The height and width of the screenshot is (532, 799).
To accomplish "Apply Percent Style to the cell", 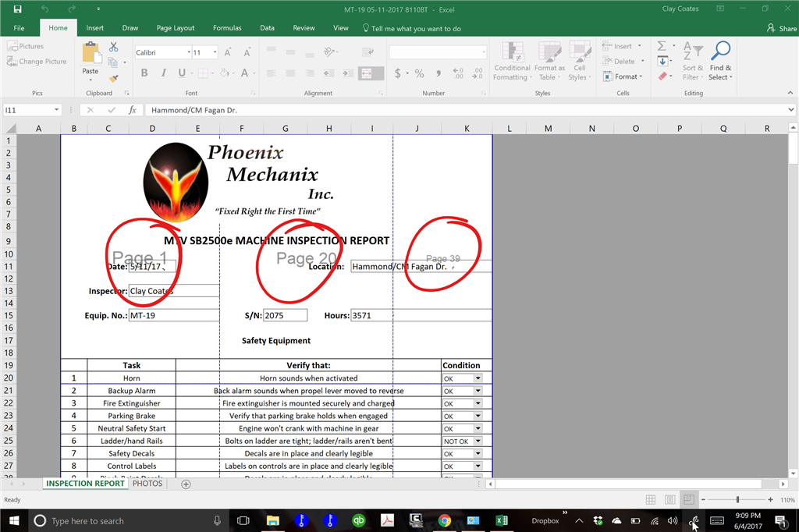I will click(x=419, y=73).
